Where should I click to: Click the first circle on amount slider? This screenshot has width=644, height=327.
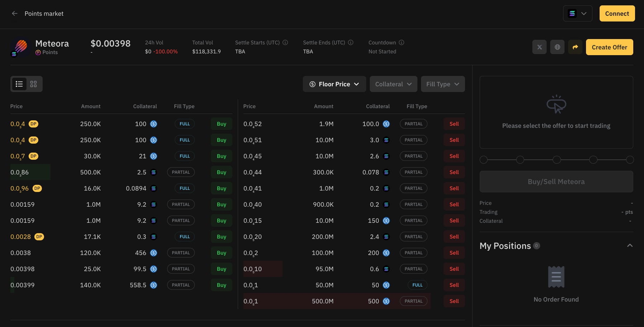[x=484, y=160]
